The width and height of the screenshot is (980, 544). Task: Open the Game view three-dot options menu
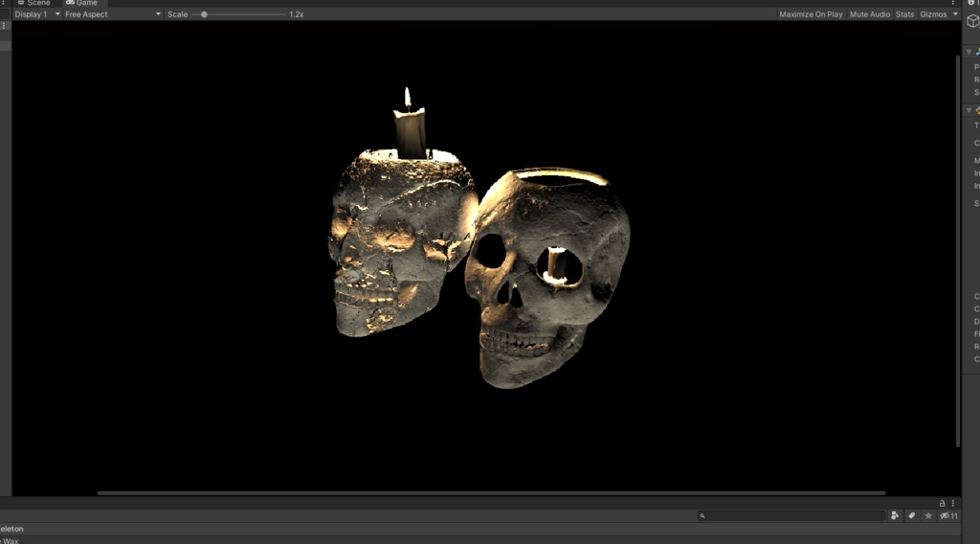[953, 3]
